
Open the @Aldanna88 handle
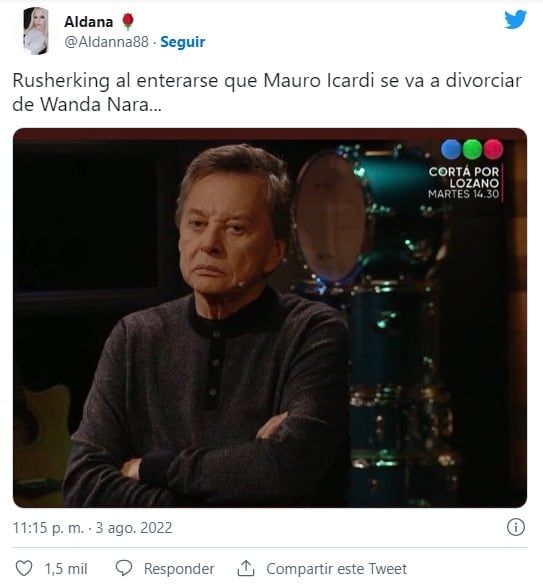coord(107,42)
